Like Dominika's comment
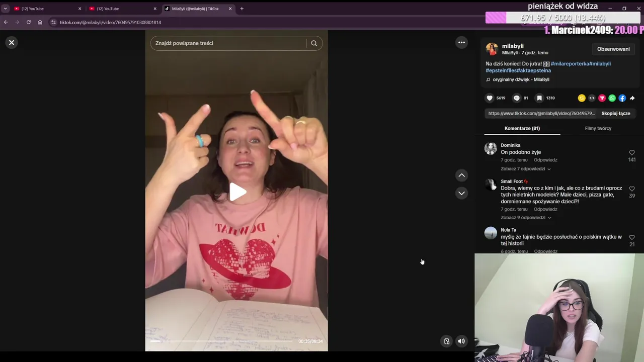This screenshot has width=644, height=362. tap(632, 153)
